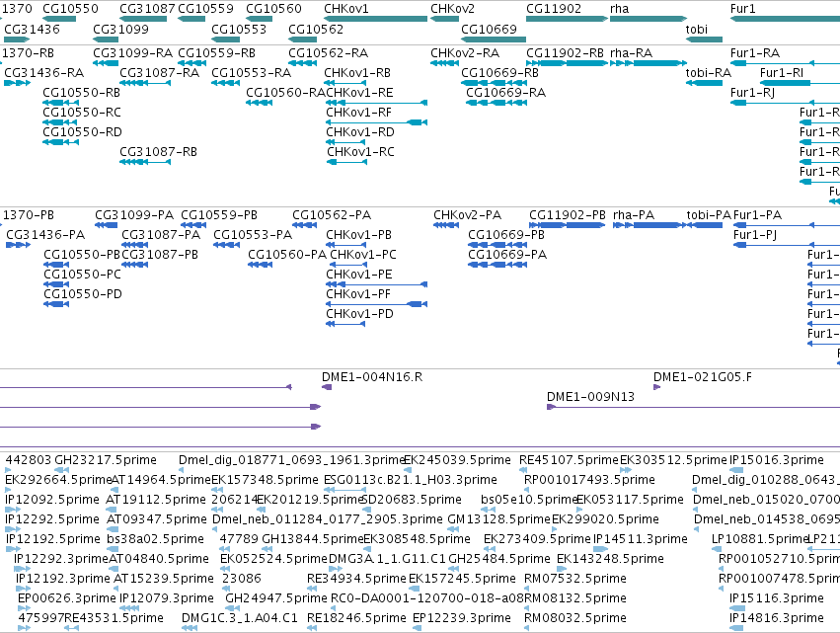The height and width of the screenshot is (633, 840).
Task: Select transcript CG10550-RC
Action: (82, 112)
